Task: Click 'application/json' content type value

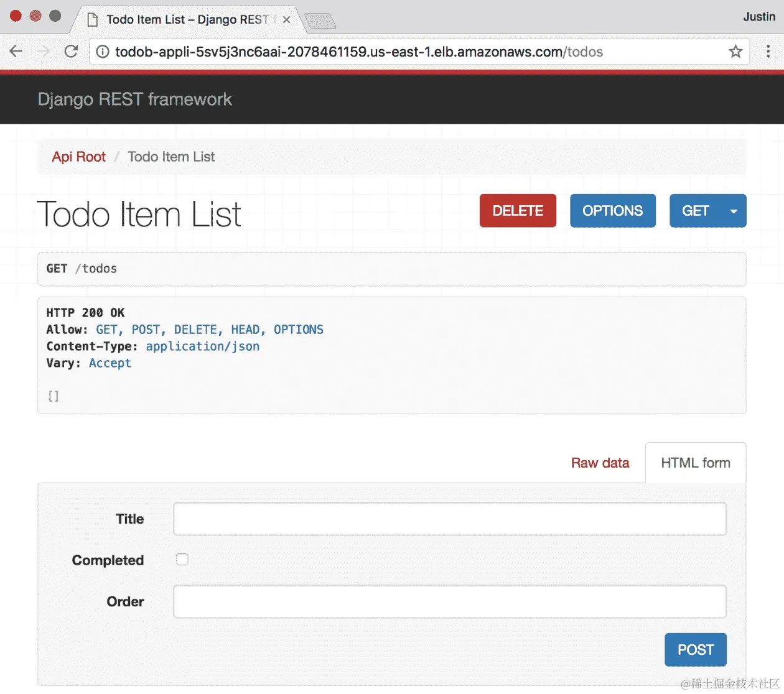Action: point(203,346)
